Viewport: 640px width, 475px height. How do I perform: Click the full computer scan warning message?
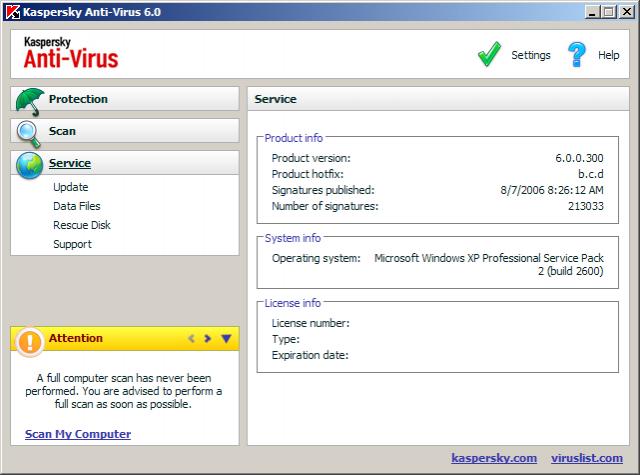[124, 391]
